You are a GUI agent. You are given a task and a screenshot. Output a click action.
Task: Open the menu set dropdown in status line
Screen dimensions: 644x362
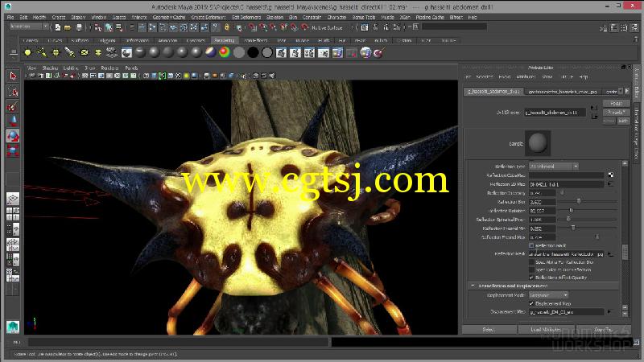point(29,27)
